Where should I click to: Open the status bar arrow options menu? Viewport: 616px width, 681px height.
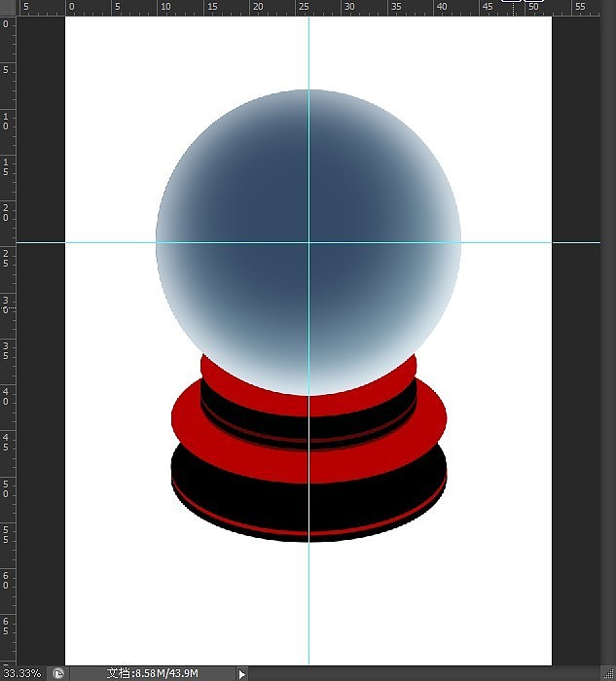[x=242, y=674]
